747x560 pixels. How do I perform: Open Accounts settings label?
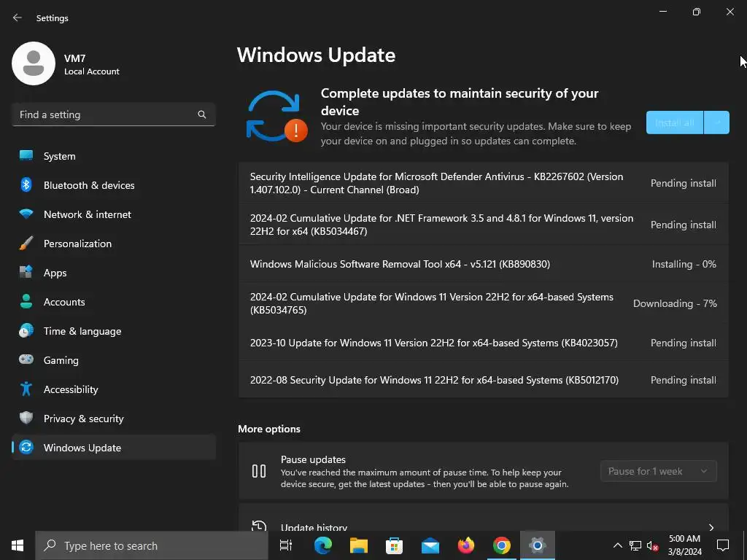pyautogui.click(x=64, y=302)
